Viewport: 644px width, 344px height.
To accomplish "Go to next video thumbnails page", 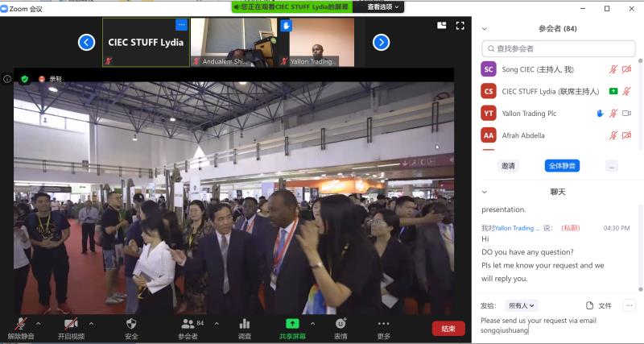I will tap(381, 43).
